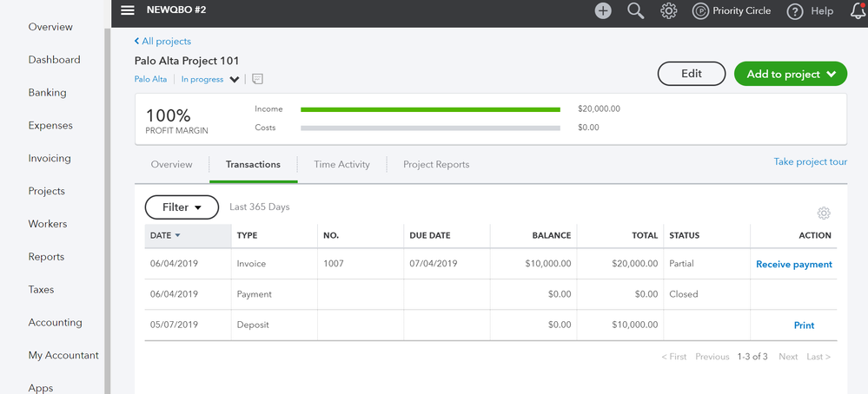The image size is (868, 394).
Task: Expand the In progress status dropdown
Action: tap(234, 80)
